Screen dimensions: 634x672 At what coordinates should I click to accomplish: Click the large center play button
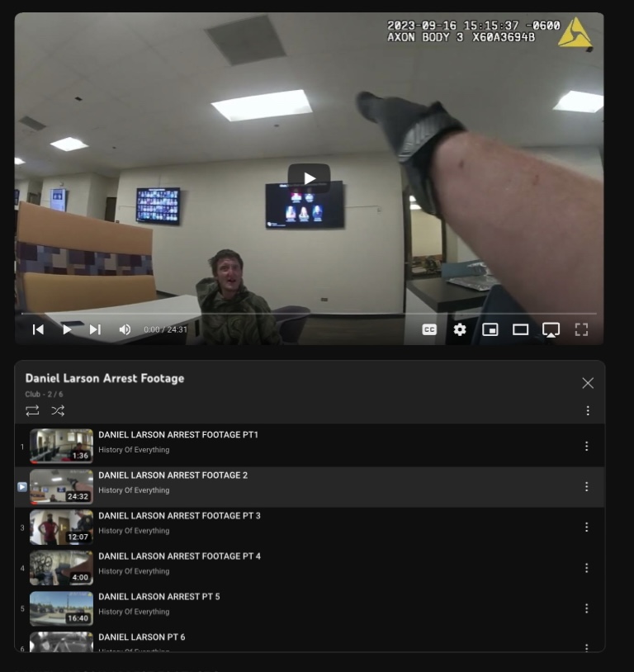(309, 177)
